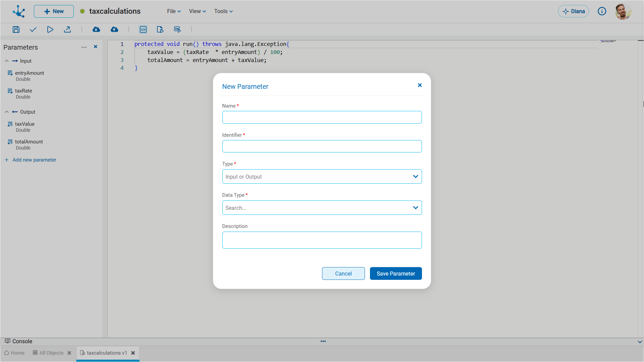This screenshot has width=644, height=362.
Task: Click the Name input field
Action: [x=322, y=117]
